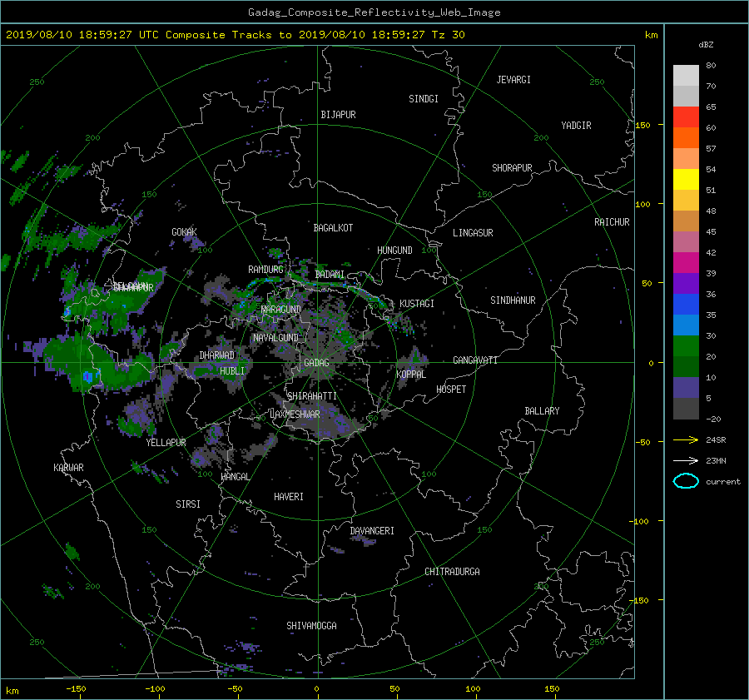
Task: Click the title 'Gadag_Composite_Reflectivity_Web_Image'
Action: point(374,12)
